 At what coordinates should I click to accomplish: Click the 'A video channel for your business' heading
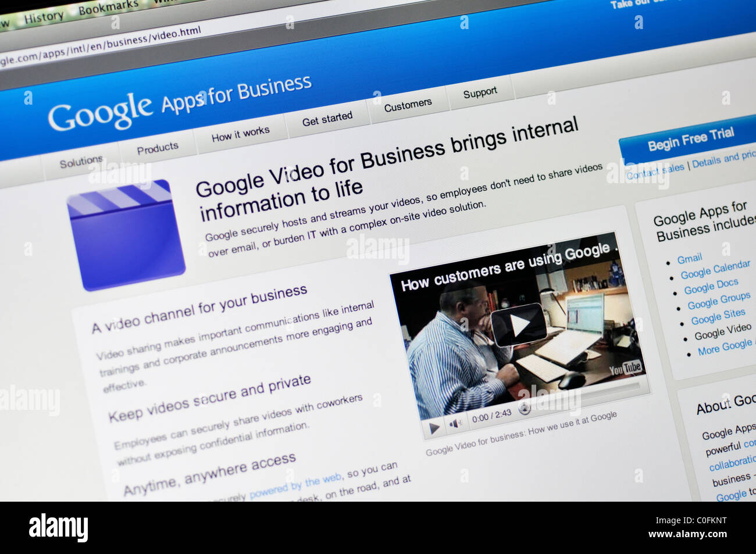pyautogui.click(x=199, y=310)
